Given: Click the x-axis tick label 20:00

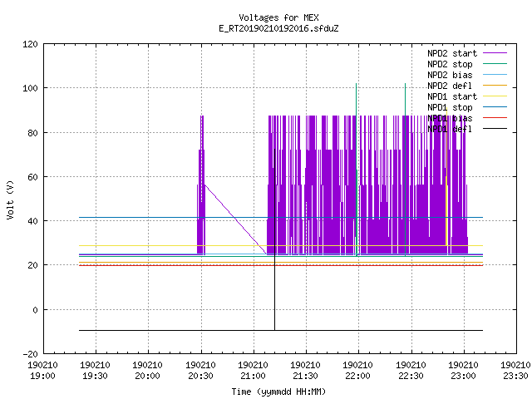Looking at the screenshot, I should (x=148, y=376).
